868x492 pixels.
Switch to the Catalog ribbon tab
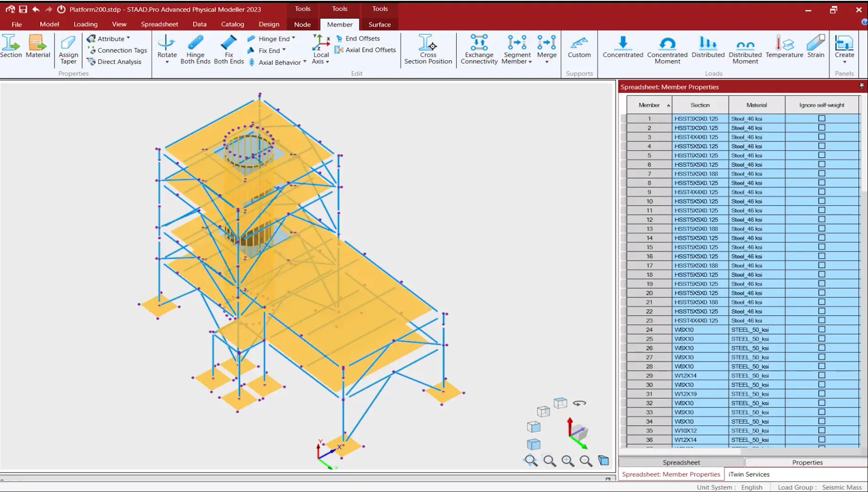233,24
